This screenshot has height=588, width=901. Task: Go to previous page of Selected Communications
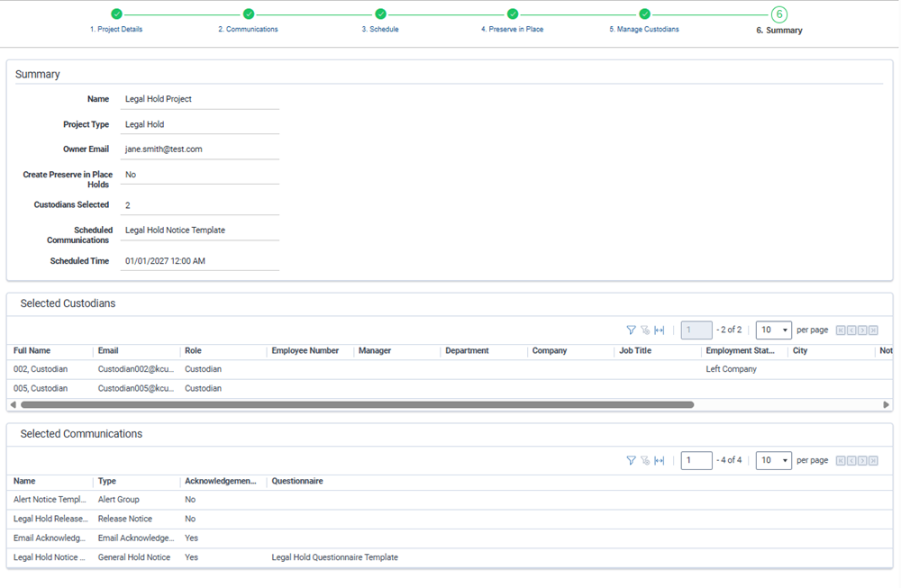point(851,460)
